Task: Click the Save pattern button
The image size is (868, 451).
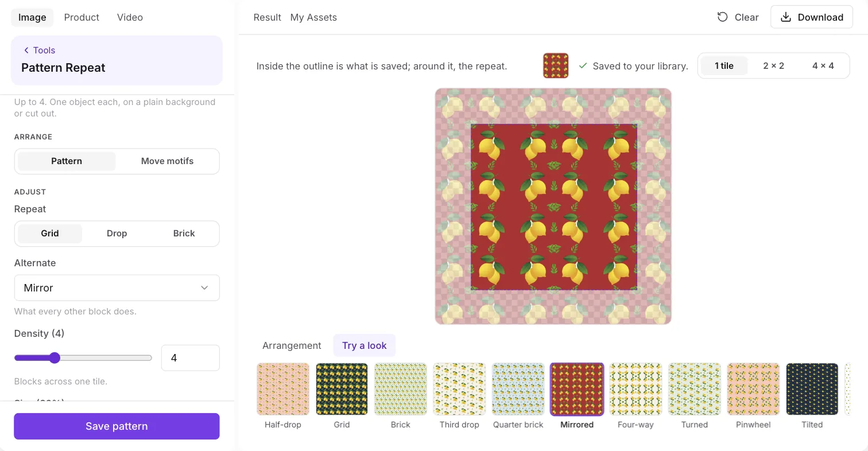Action: click(117, 426)
